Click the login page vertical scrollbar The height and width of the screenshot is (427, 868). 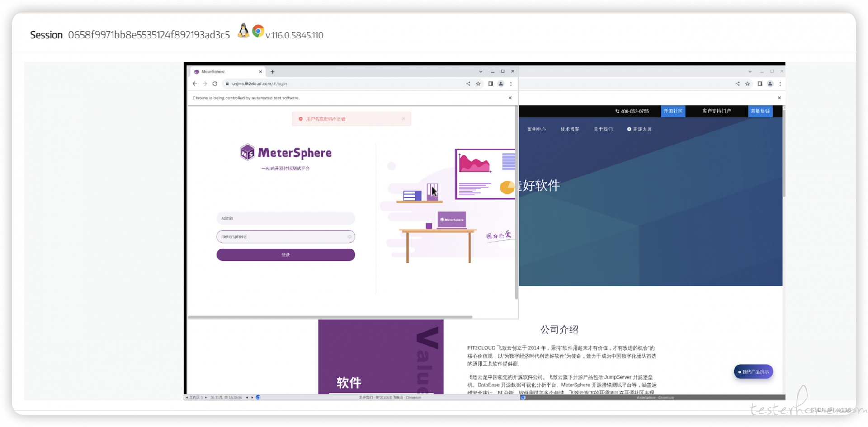point(516,202)
